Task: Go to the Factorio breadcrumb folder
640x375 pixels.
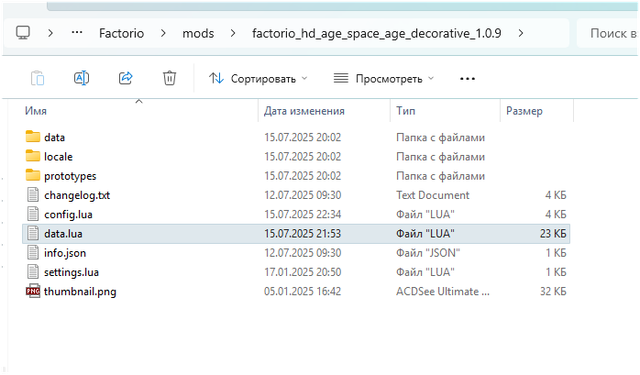Action: (121, 33)
